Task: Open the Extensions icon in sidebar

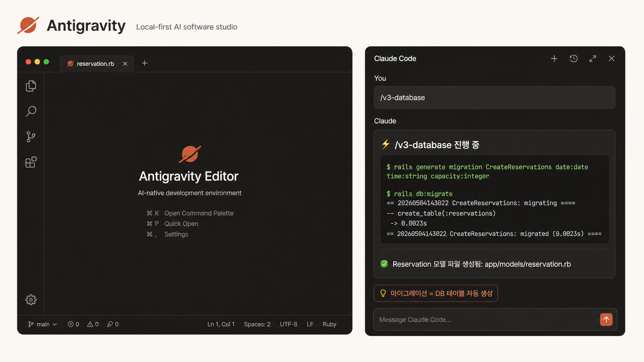Action: coord(31,162)
